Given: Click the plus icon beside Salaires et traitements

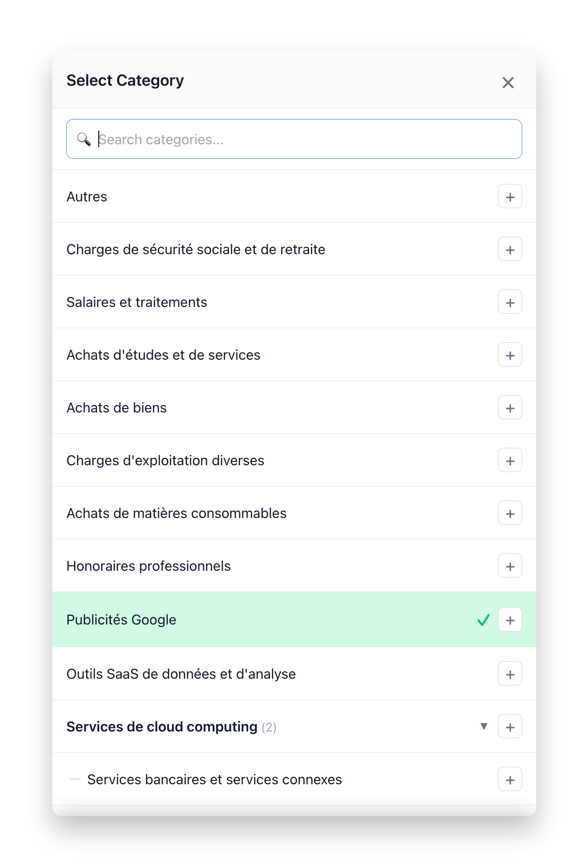Looking at the screenshot, I should pyautogui.click(x=510, y=302).
